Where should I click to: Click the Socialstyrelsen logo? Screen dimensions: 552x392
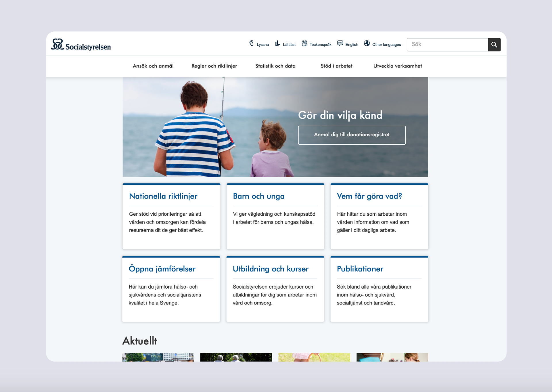click(x=81, y=45)
